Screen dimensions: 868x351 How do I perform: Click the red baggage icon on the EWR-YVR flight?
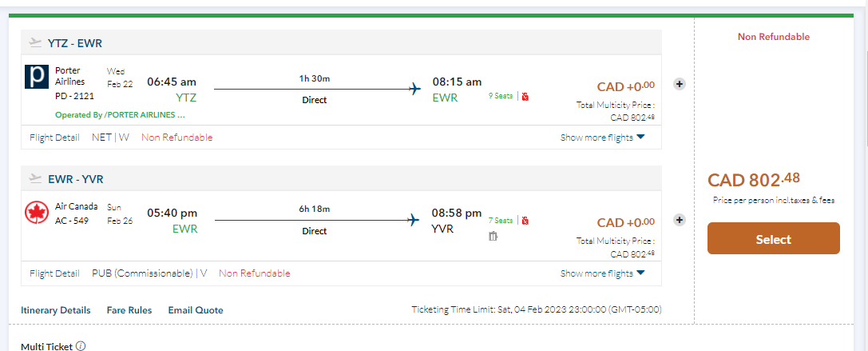pos(525,221)
